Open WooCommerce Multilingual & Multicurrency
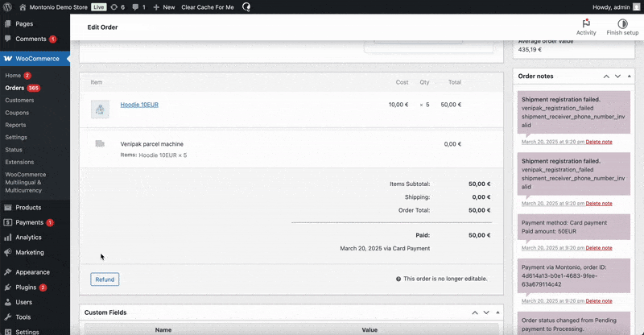This screenshot has height=335, width=644. click(x=26, y=183)
